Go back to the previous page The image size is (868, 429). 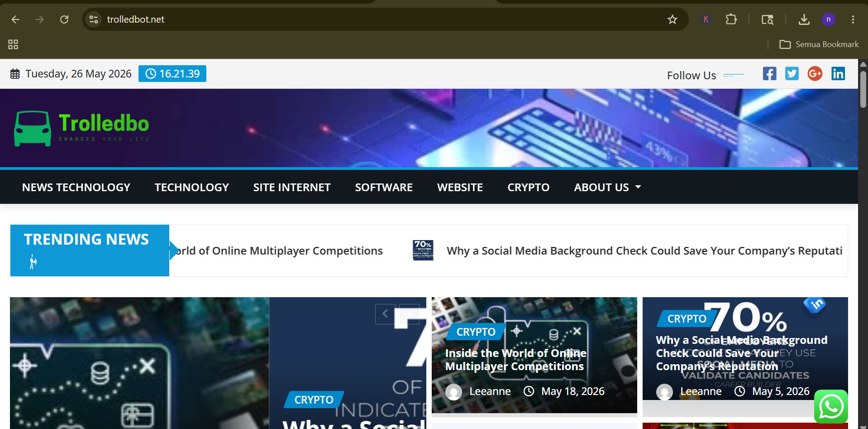pos(15,19)
